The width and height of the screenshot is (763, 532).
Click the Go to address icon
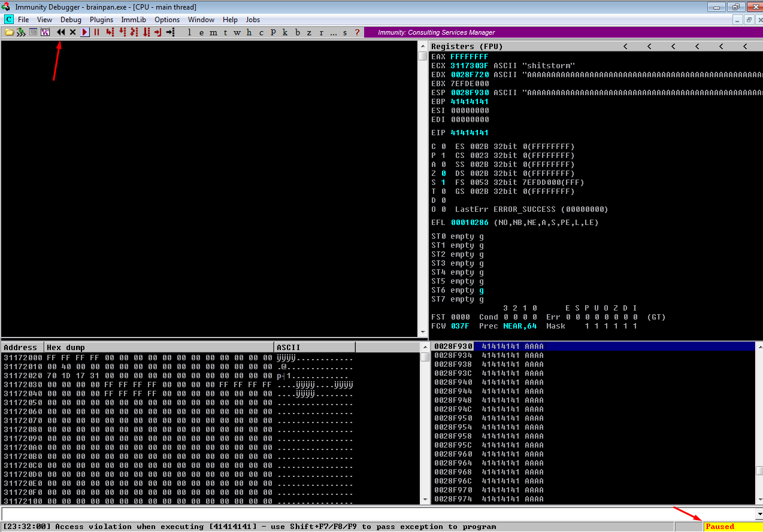pos(170,32)
